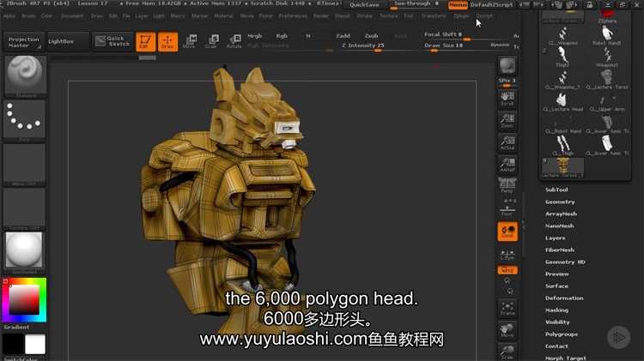Click the Zoom canvas icon

click(x=507, y=121)
